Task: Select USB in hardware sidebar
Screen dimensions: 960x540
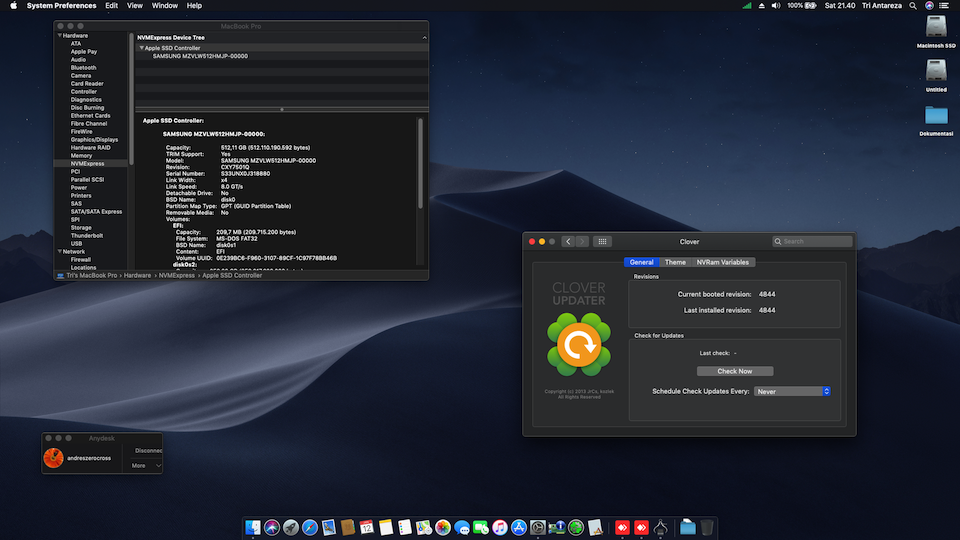Action: click(77, 243)
